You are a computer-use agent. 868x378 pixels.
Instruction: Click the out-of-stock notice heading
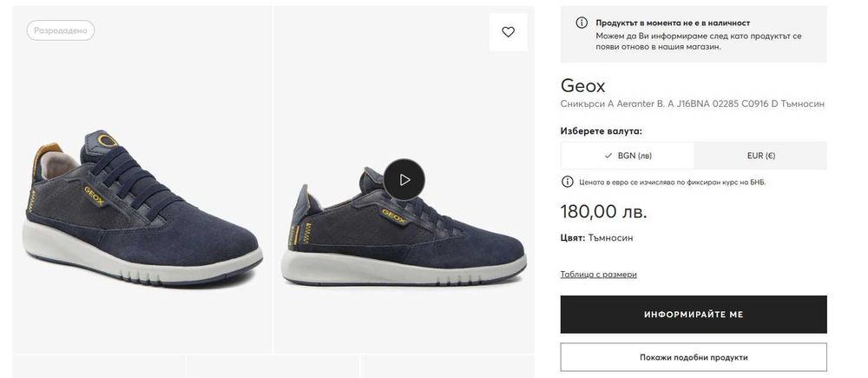click(x=673, y=23)
